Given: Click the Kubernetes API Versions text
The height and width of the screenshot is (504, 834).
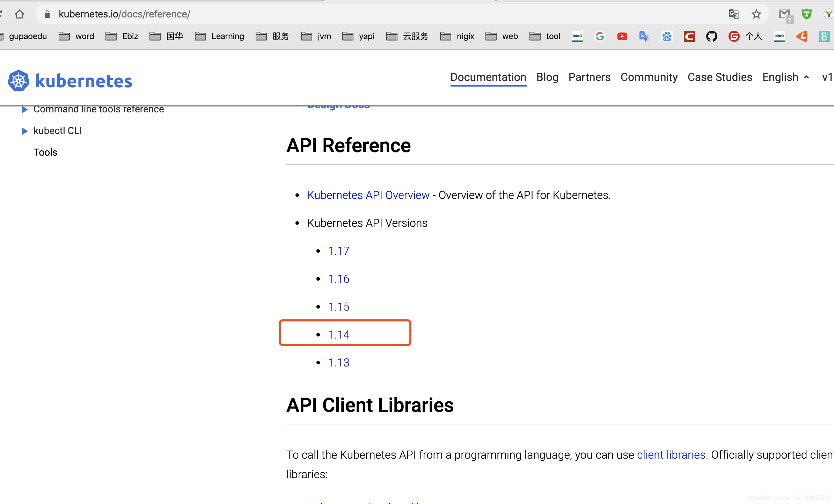Looking at the screenshot, I should pos(367,223).
